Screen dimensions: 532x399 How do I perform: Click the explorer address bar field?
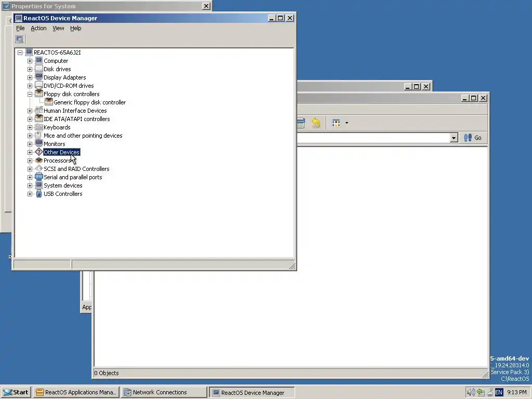(374, 138)
